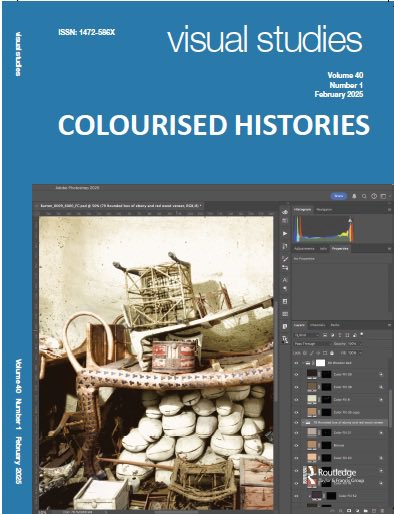
Task: Toggle lock image pixels brush icon
Action: [x=311, y=353]
